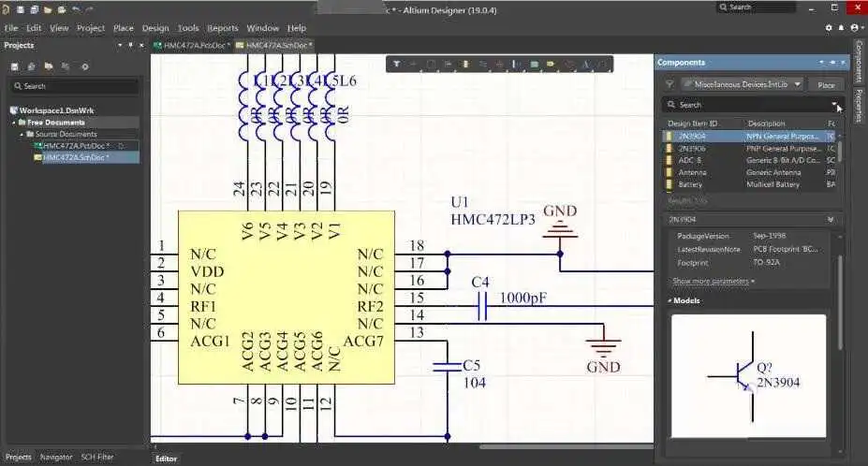Click the Editor tab below the schematic
This screenshot has height=466, width=868.
[166, 459]
